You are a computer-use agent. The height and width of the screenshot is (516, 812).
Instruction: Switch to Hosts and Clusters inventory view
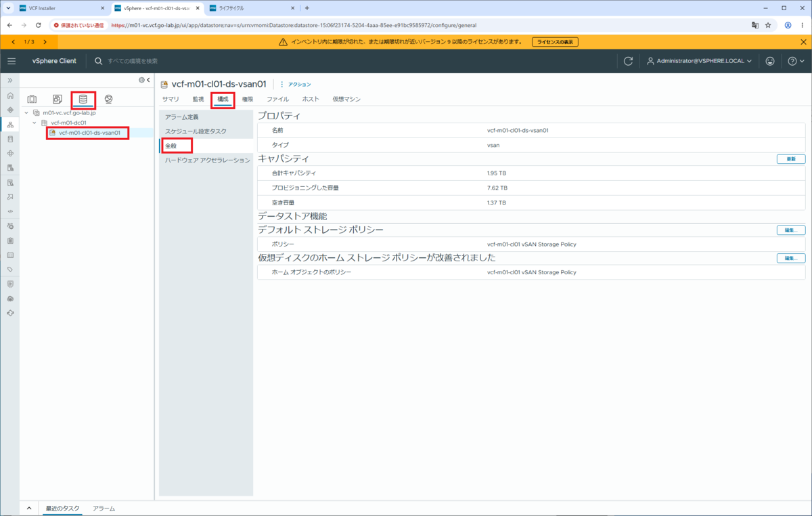(x=32, y=100)
